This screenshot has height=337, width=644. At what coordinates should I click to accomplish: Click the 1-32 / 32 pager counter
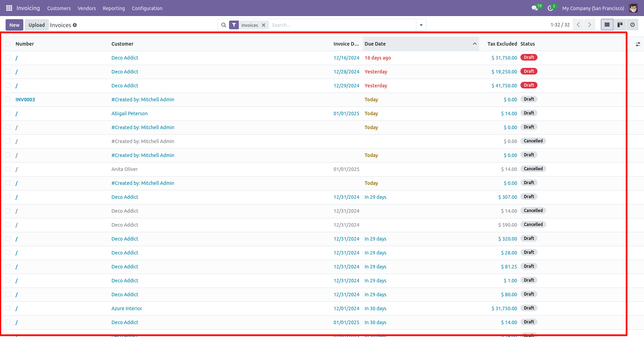click(x=560, y=25)
